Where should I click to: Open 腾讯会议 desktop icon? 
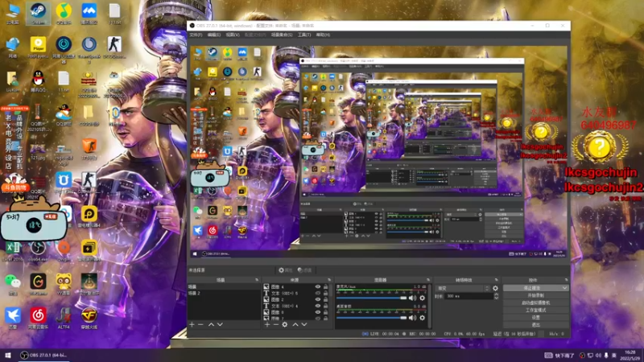click(89, 14)
